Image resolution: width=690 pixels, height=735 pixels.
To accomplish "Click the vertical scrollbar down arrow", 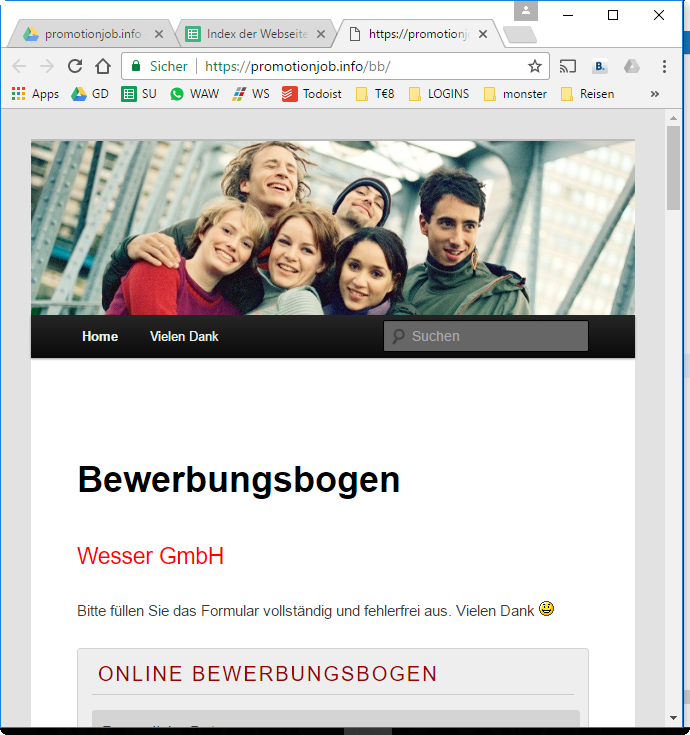I will coord(673,717).
